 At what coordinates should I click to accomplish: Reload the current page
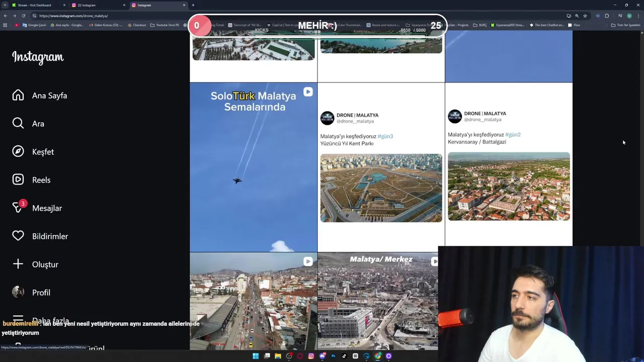coord(23,16)
